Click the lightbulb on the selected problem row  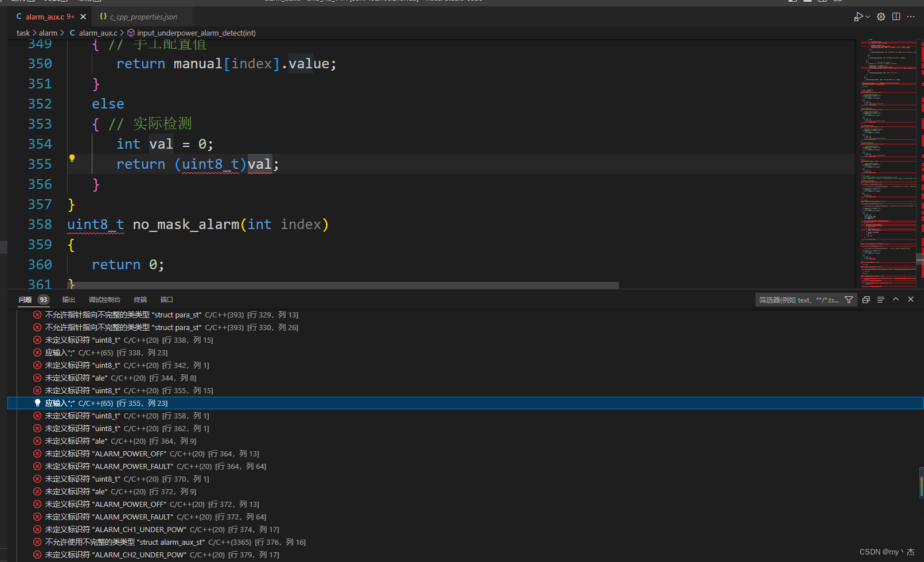point(37,403)
